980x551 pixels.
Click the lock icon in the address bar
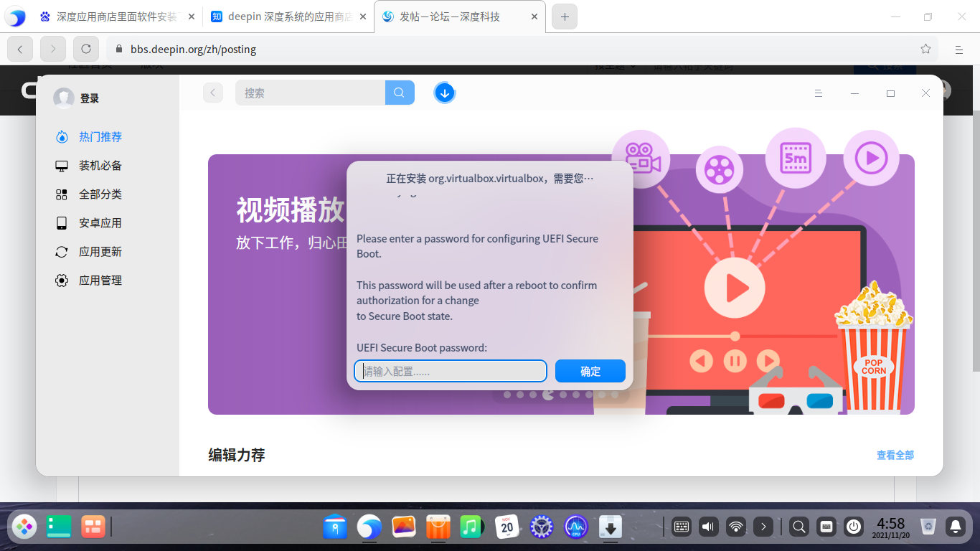click(x=119, y=50)
